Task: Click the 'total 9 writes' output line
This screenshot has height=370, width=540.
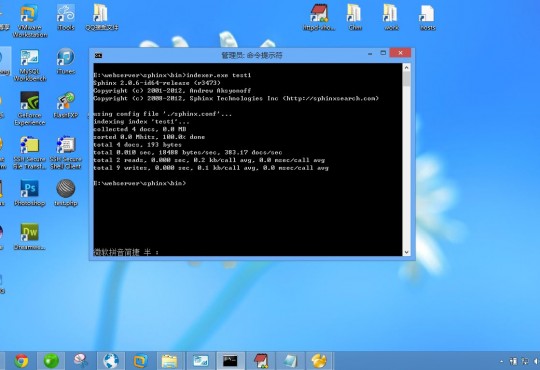Action: [211, 168]
